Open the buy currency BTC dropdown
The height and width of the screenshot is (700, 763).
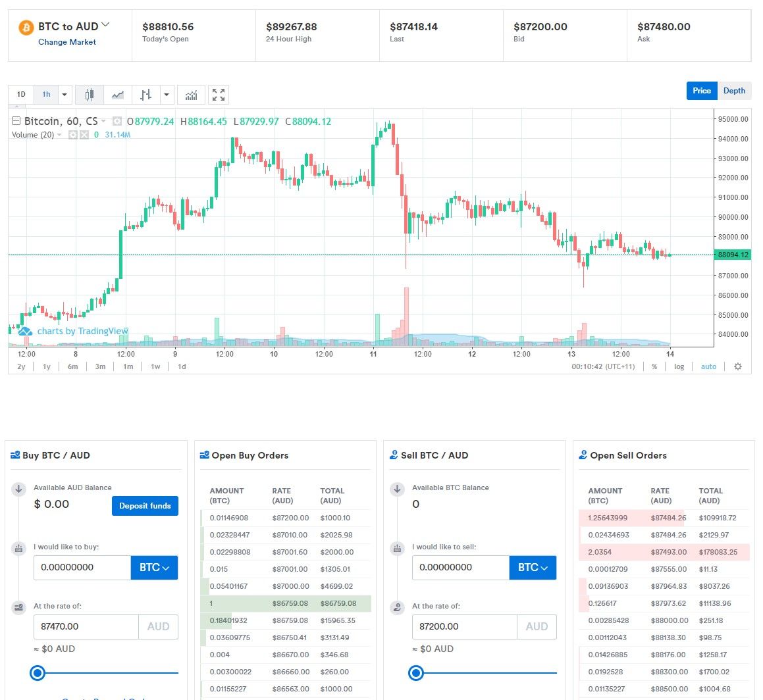[x=154, y=568]
